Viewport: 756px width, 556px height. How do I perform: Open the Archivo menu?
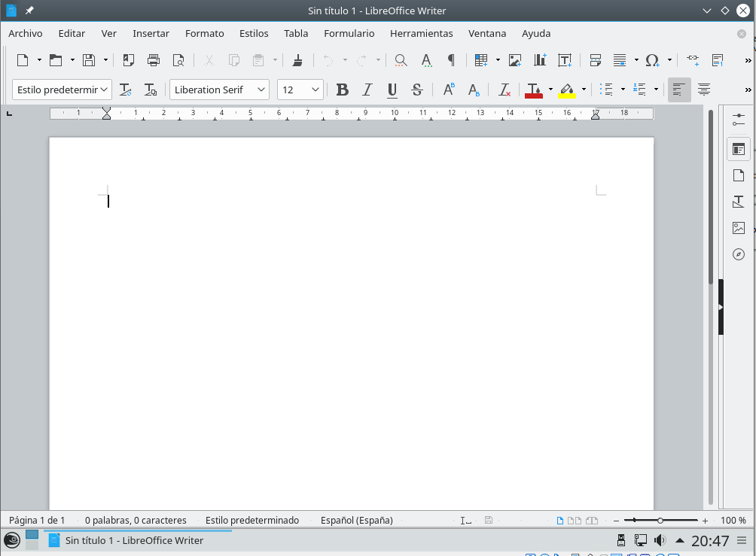click(x=26, y=33)
